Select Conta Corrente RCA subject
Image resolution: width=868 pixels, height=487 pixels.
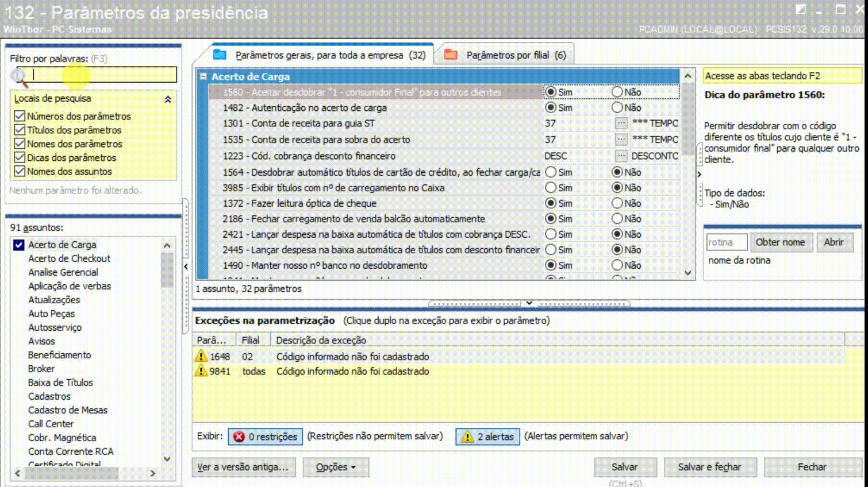click(x=71, y=451)
